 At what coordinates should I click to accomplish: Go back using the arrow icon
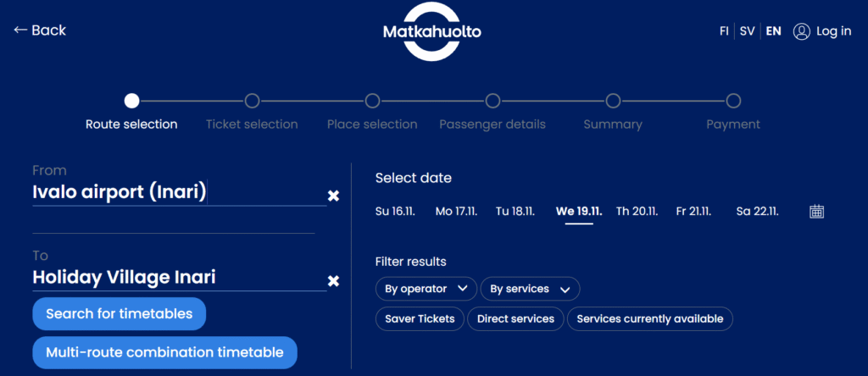pos(21,30)
